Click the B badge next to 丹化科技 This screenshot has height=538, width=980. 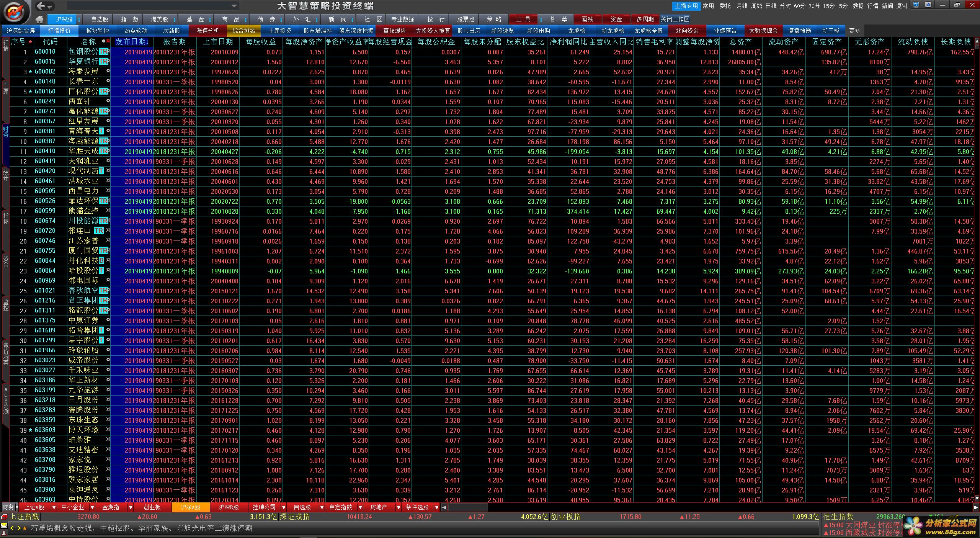101,260
